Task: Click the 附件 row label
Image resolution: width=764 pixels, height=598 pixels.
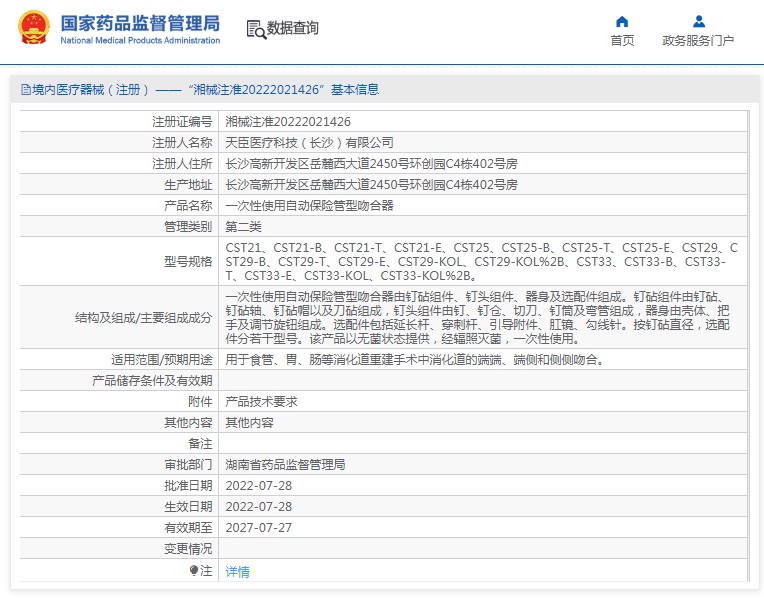Action: (200, 402)
